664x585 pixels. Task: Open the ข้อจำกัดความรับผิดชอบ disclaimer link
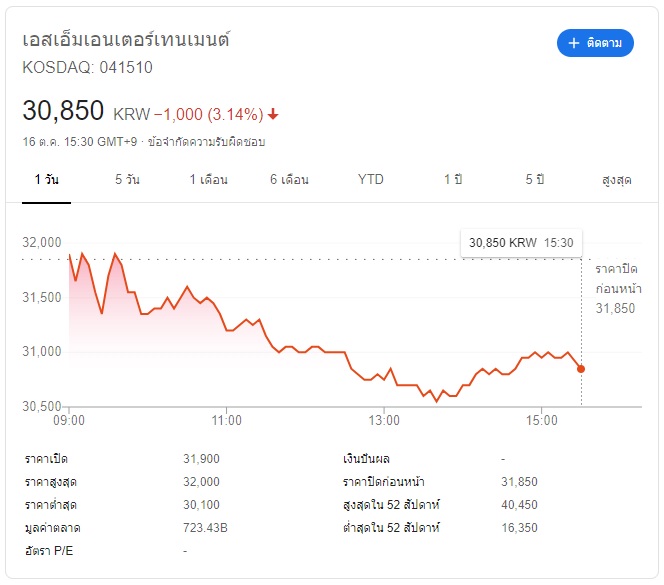click(x=206, y=141)
